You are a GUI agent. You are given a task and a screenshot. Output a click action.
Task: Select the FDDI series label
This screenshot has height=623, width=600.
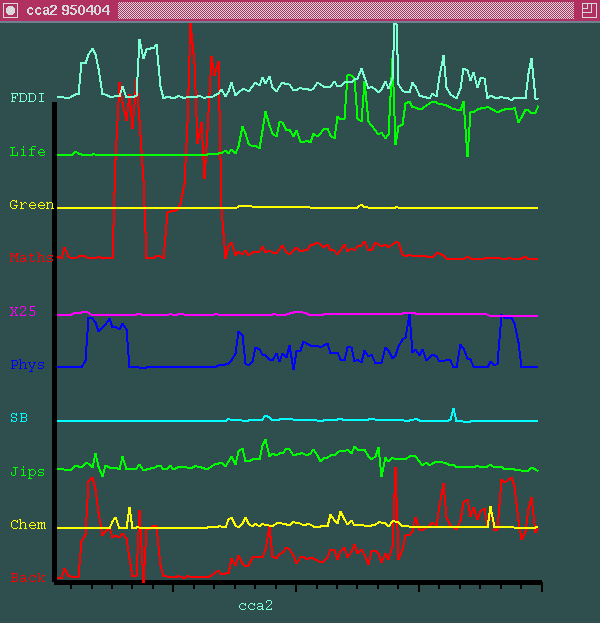[27, 98]
